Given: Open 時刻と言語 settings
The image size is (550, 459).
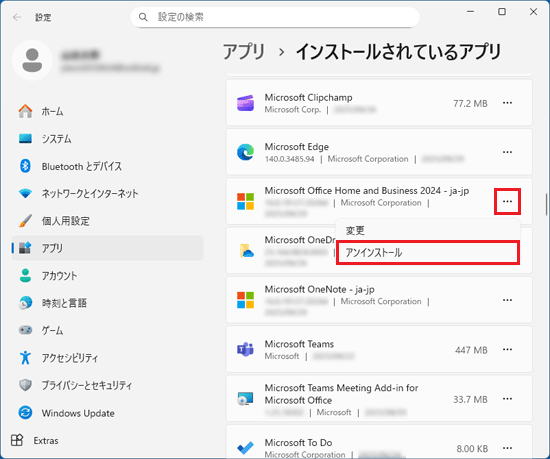Looking at the screenshot, I should pos(107,303).
